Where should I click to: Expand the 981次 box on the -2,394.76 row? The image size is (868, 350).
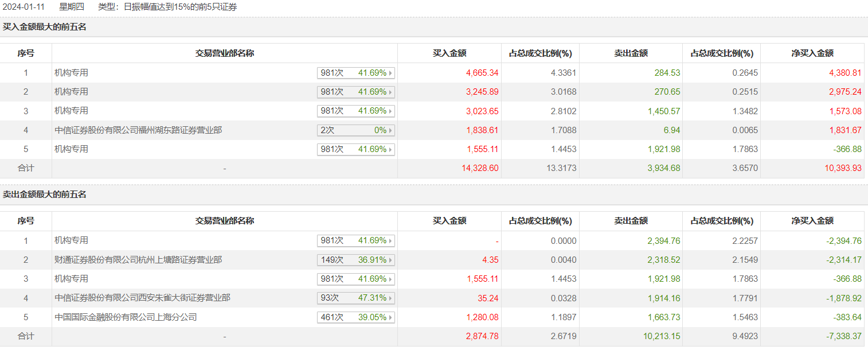[x=355, y=241]
